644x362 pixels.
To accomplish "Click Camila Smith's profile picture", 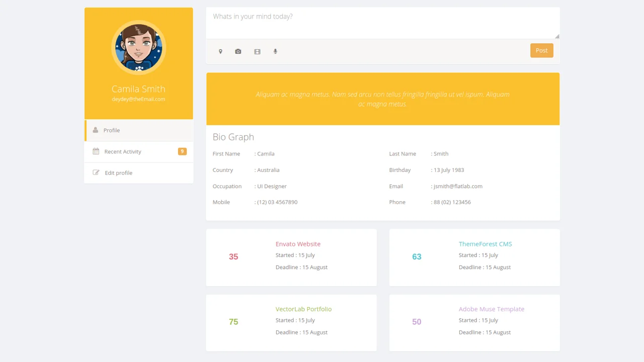I will (x=138, y=47).
